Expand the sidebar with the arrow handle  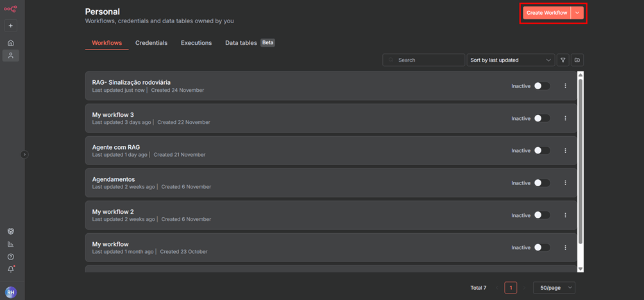[x=24, y=154]
